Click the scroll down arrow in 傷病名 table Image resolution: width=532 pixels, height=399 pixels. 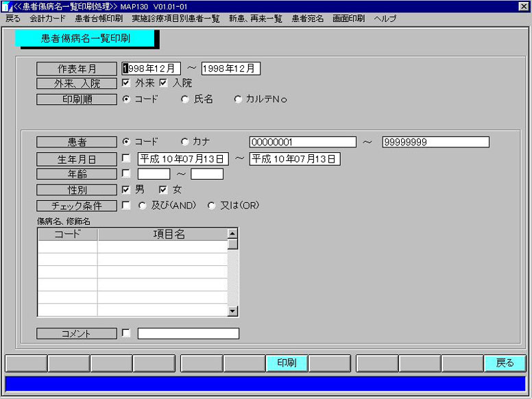233,311
